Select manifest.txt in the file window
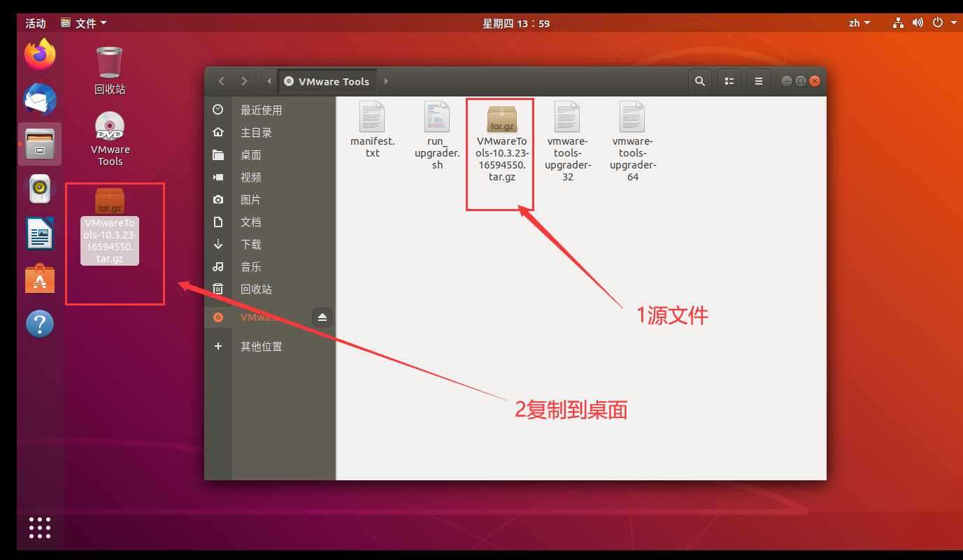 pyautogui.click(x=372, y=129)
